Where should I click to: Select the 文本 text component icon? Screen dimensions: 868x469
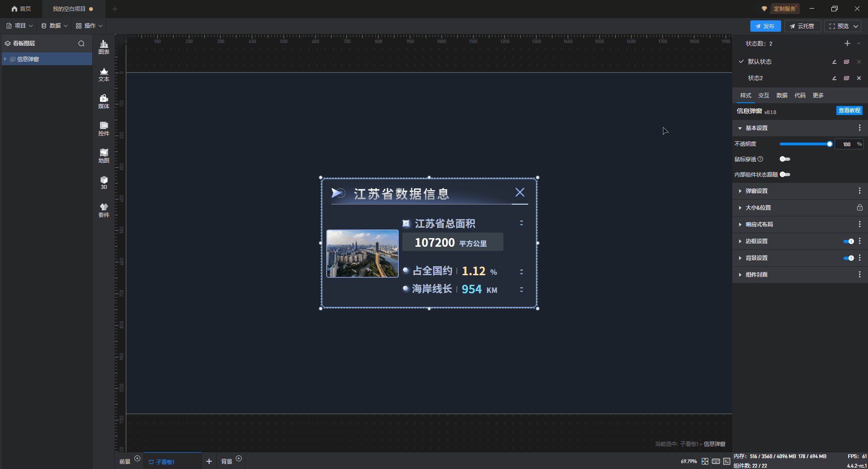104,74
